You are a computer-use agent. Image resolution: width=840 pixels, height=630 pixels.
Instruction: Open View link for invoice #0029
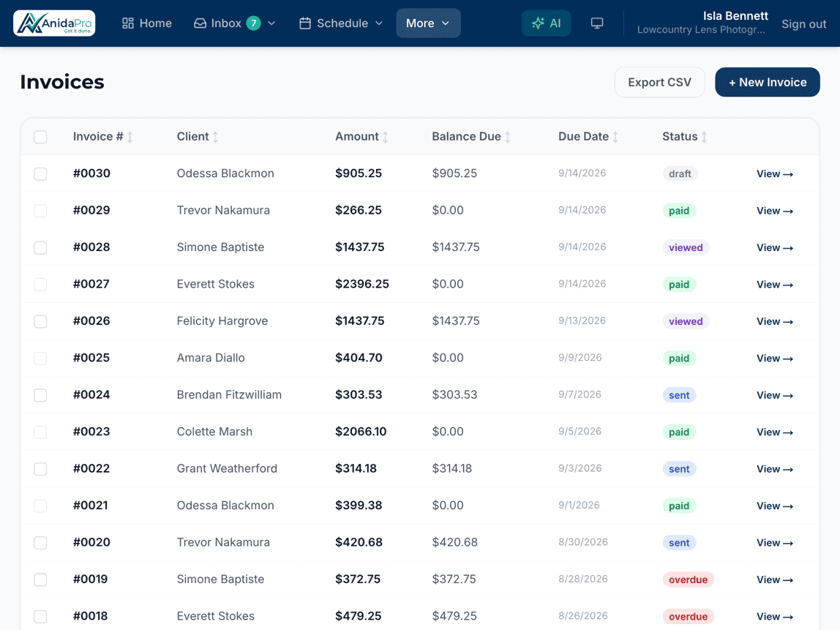point(775,211)
